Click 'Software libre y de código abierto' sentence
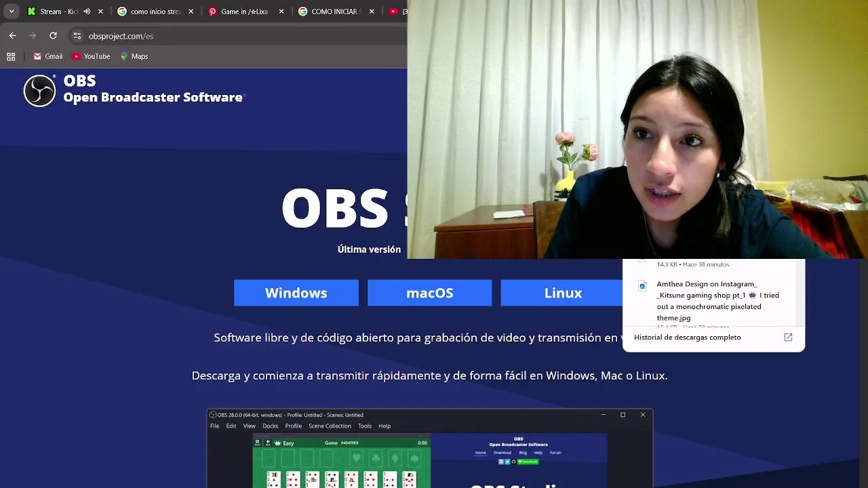Screen dimensions: 868x488 tap(418, 338)
